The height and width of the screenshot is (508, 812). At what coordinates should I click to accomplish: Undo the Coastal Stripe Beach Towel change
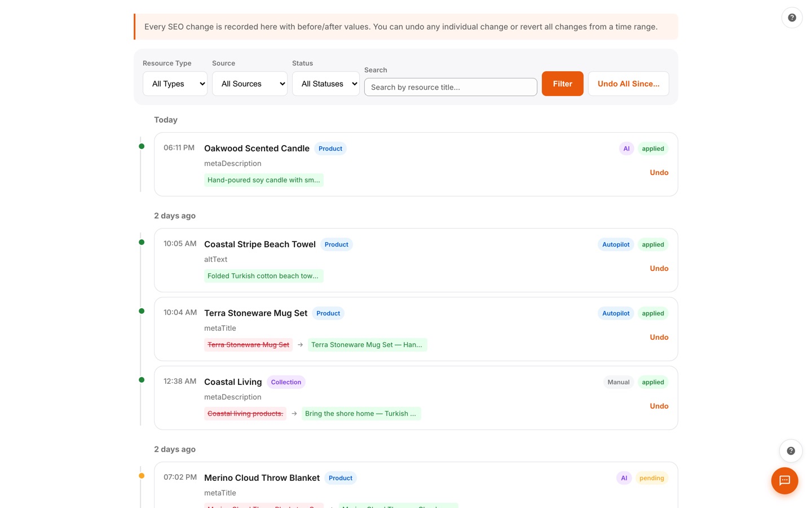[x=659, y=269]
